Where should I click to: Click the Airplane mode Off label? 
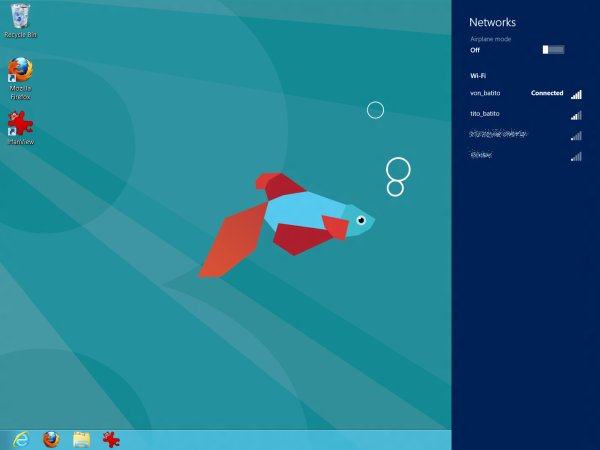[475, 50]
